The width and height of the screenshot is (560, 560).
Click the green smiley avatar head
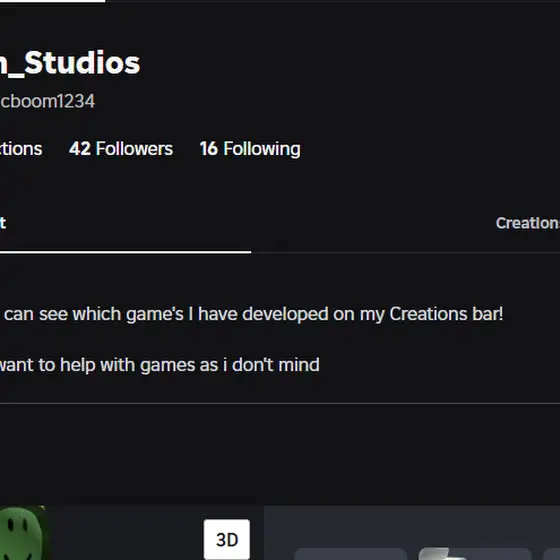click(21, 534)
